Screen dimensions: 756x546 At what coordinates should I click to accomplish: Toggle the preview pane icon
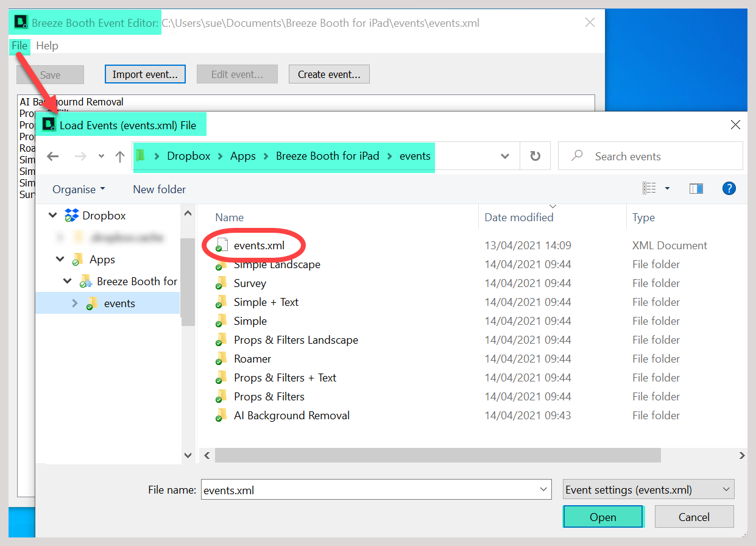pyautogui.click(x=696, y=189)
